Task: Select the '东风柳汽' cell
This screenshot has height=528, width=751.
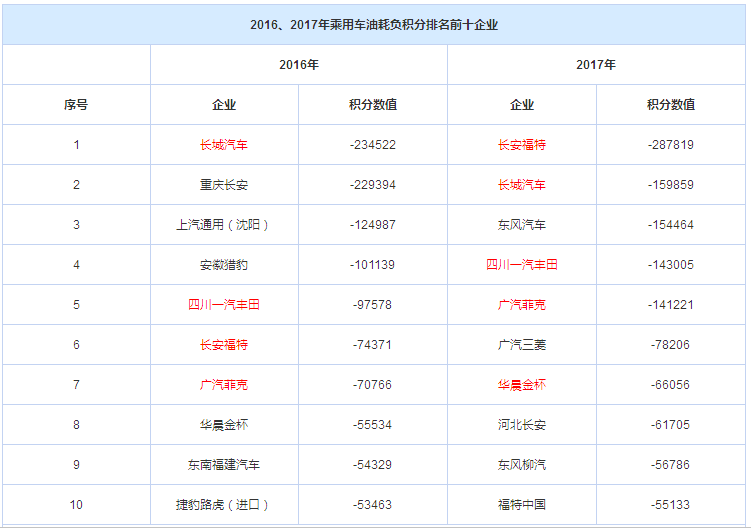Action: coord(522,465)
